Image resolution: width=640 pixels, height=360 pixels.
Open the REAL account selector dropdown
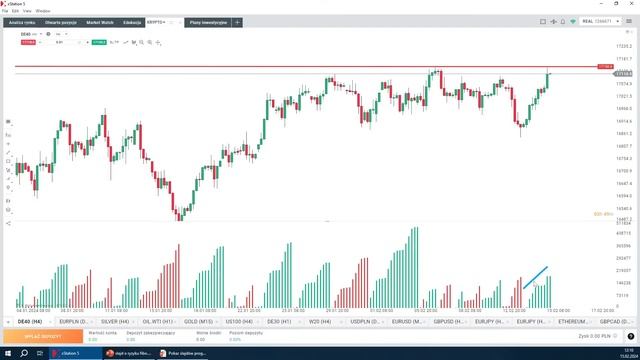(x=600, y=21)
